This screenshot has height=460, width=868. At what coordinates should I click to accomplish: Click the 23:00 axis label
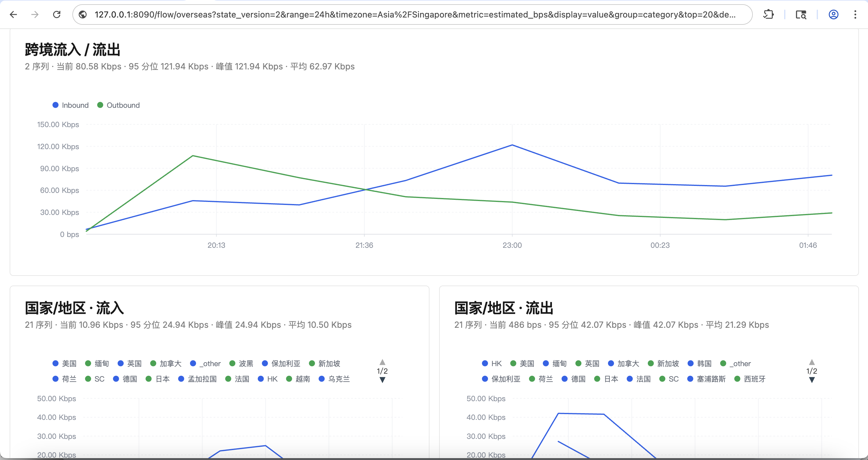point(512,245)
